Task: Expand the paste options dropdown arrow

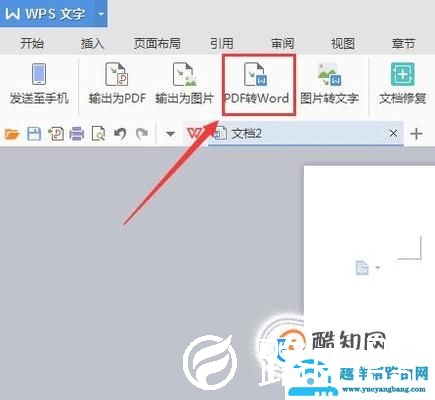Action: coord(378,267)
